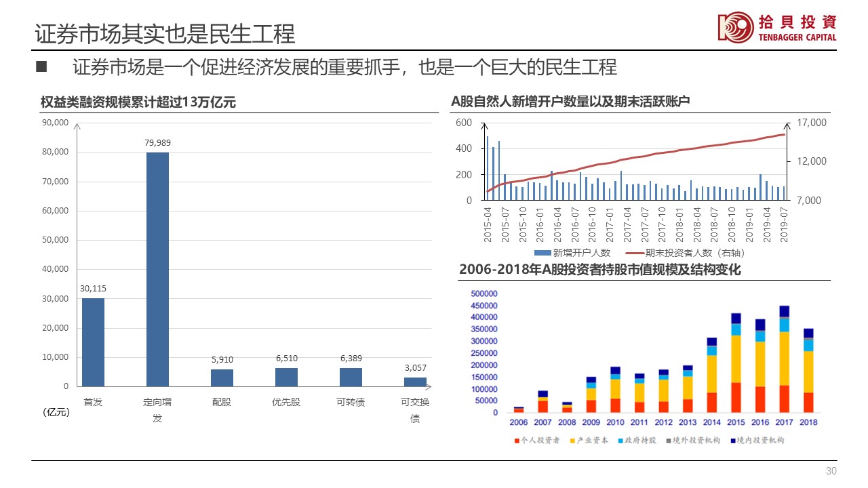
Task: Click the page number 30
Action: tap(831, 471)
